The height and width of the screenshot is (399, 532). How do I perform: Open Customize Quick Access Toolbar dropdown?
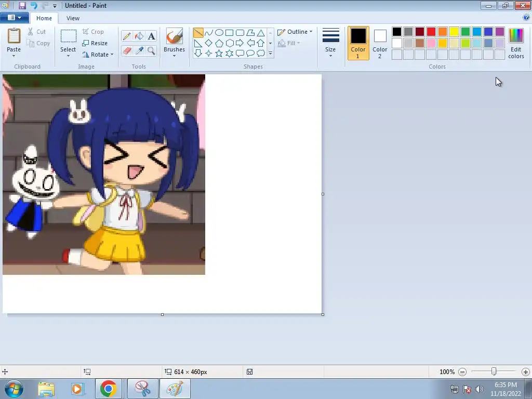[x=55, y=6]
